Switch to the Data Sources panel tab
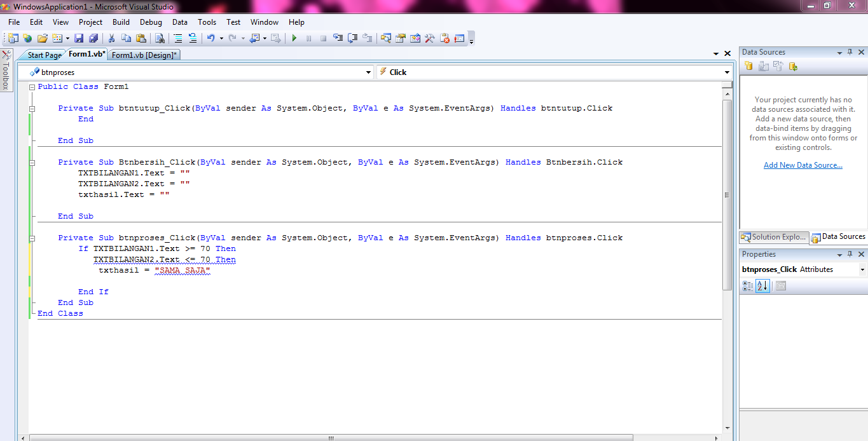 click(x=838, y=236)
